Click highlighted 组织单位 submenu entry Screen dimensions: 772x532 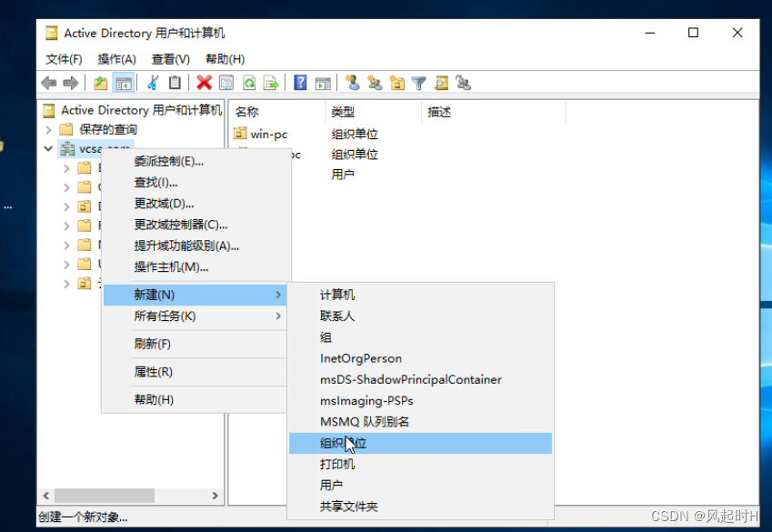(x=420, y=443)
